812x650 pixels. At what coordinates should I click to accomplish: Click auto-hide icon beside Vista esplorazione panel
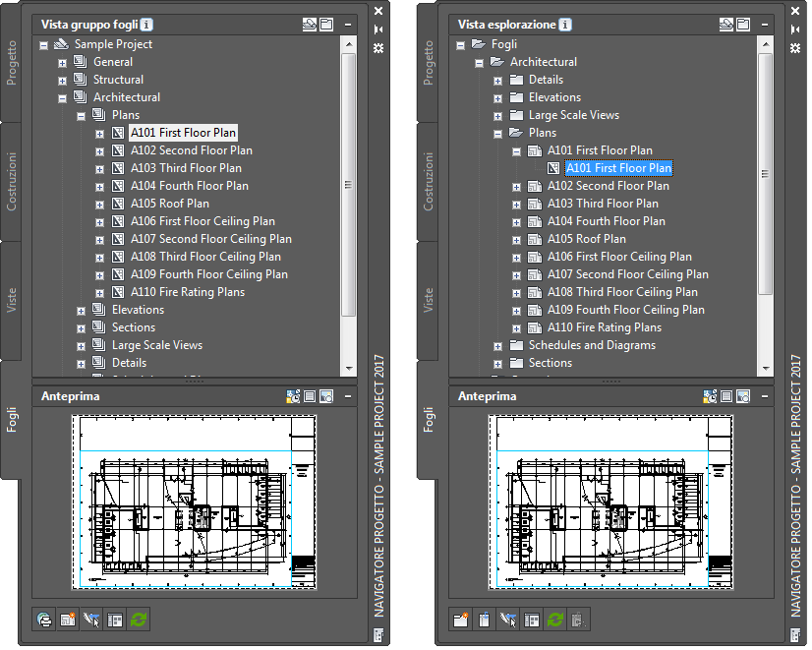pyautogui.click(x=795, y=30)
